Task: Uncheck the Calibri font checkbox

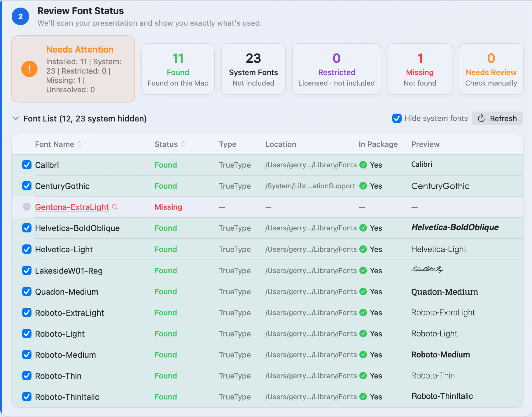Action: click(27, 165)
